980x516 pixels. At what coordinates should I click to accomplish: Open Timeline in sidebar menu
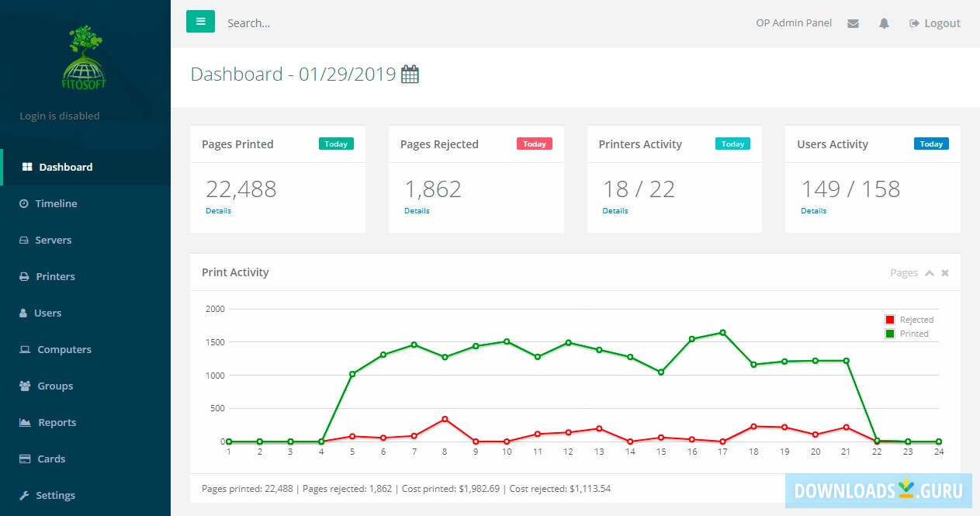85,203
